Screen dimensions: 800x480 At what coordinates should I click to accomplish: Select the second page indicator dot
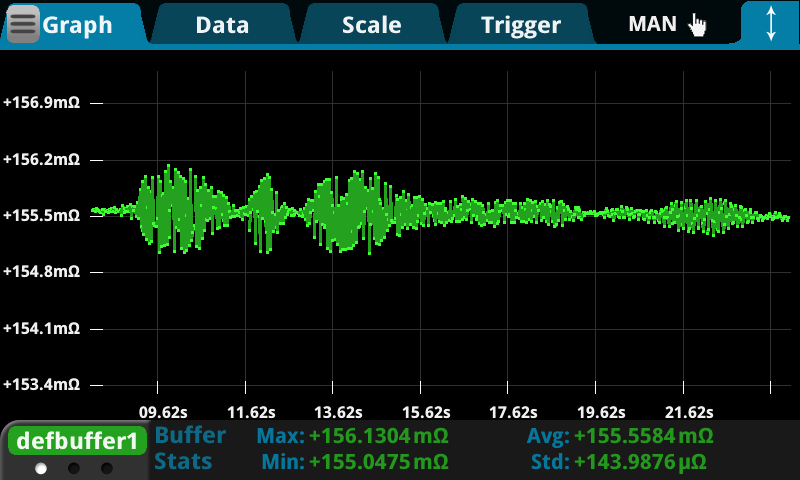point(74,468)
